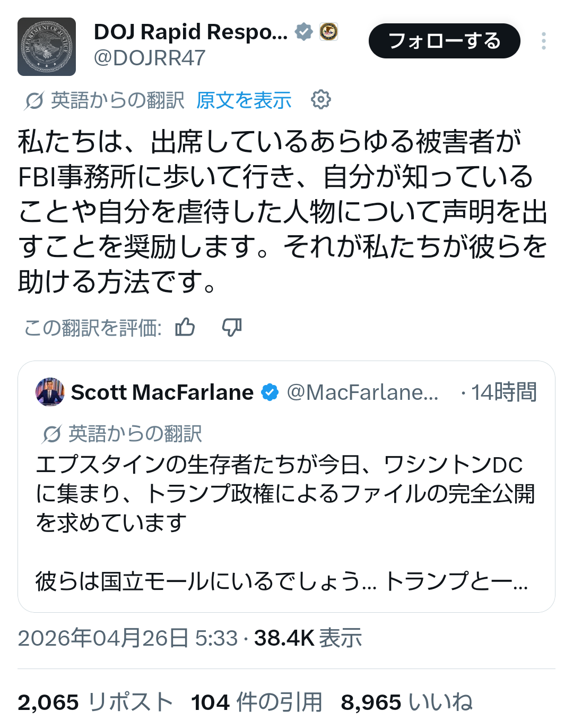Open Scott MacFarlane's avatar in quoted post
This screenshot has width=573, height=728.
[x=50, y=392]
